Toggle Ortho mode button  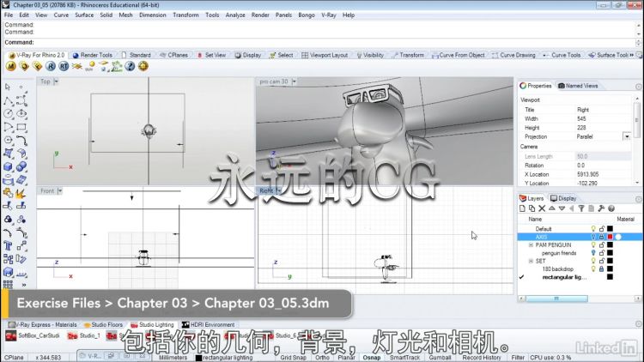click(322, 358)
